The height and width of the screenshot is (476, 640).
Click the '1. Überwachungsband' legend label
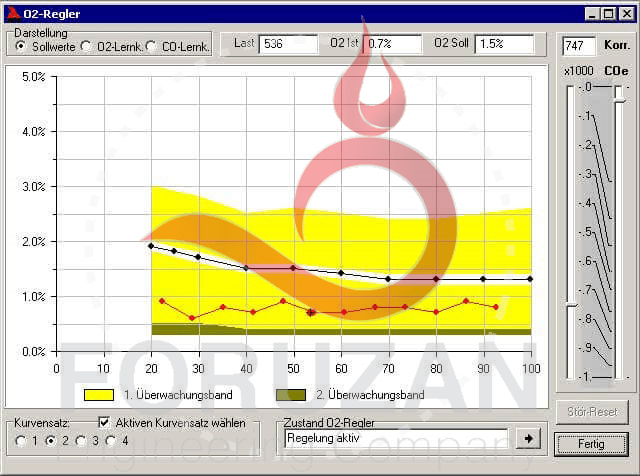[x=178, y=395]
